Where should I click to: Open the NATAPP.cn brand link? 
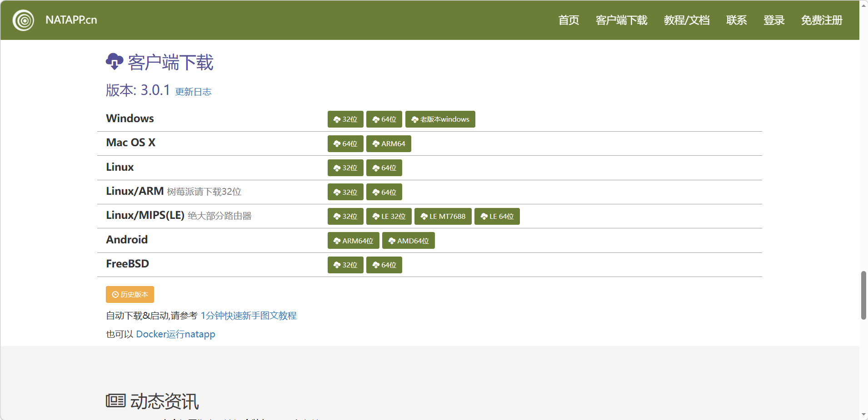pos(71,20)
